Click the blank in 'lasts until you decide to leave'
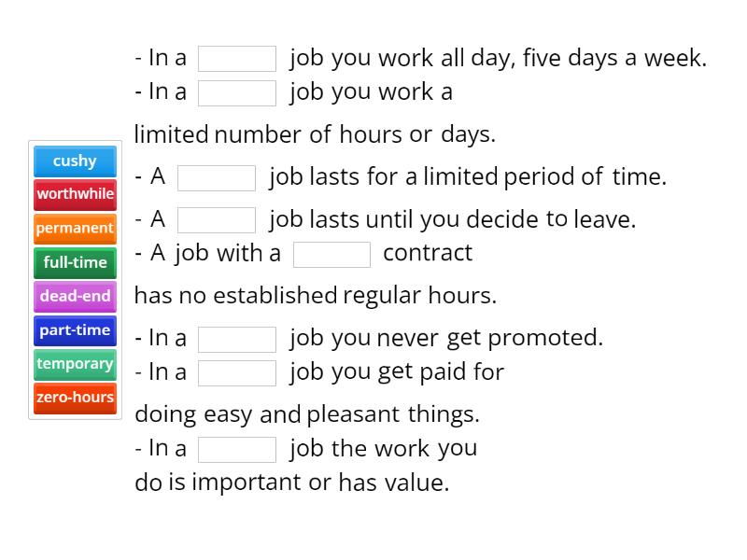747x560 pixels. tap(217, 219)
